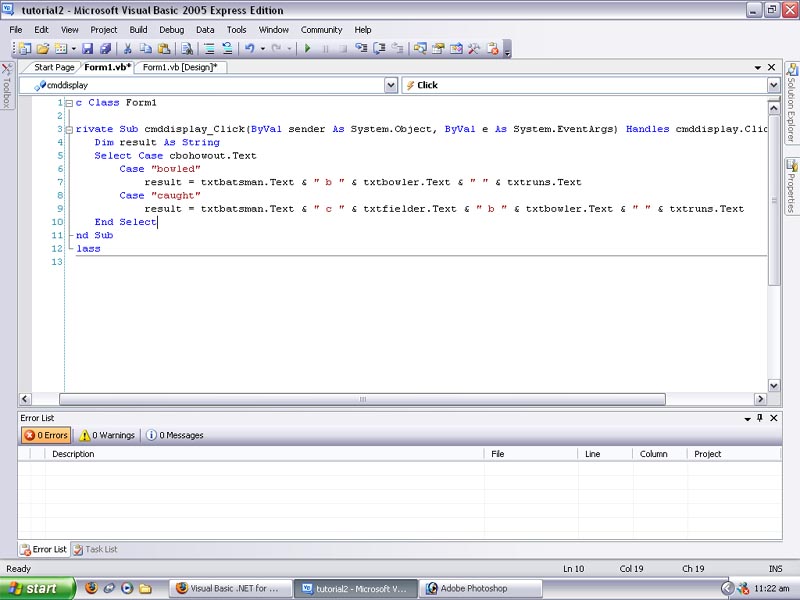
Task: Switch to Adobe Photoshop taskbar window
Action: pos(481,589)
